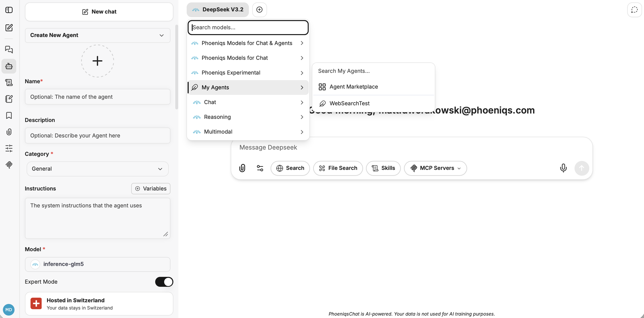Expand the Phoeniqs Models for Chat submenu
The width and height of the screenshot is (644, 318).
248,58
